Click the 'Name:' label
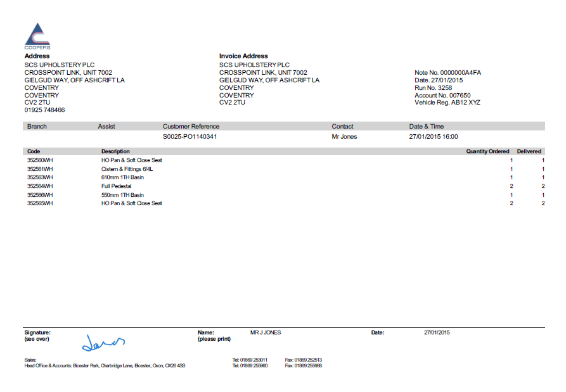This screenshot has width=566, height=392. (206, 332)
